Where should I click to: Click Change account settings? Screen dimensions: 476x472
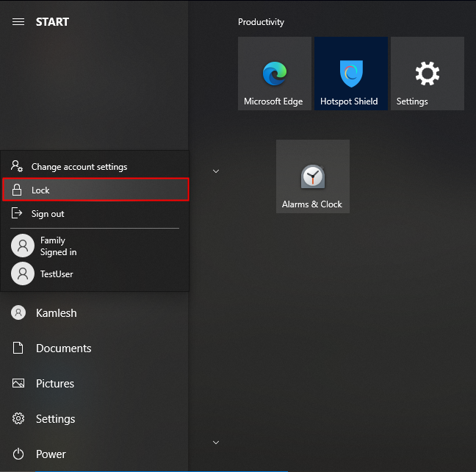click(95, 167)
